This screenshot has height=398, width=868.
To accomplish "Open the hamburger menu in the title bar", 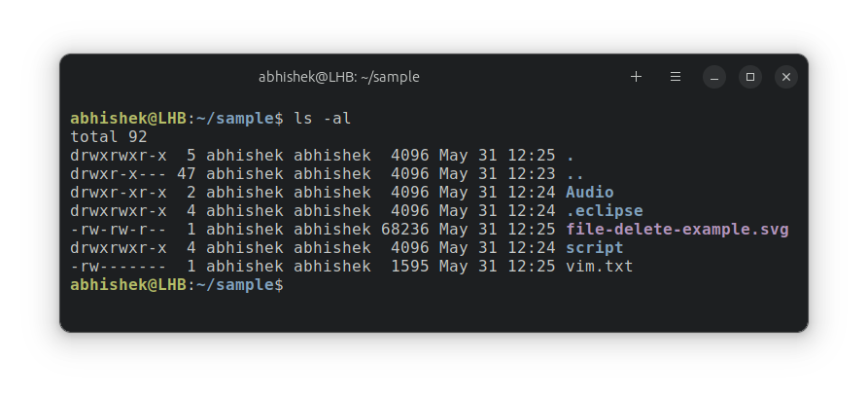I will tap(676, 77).
